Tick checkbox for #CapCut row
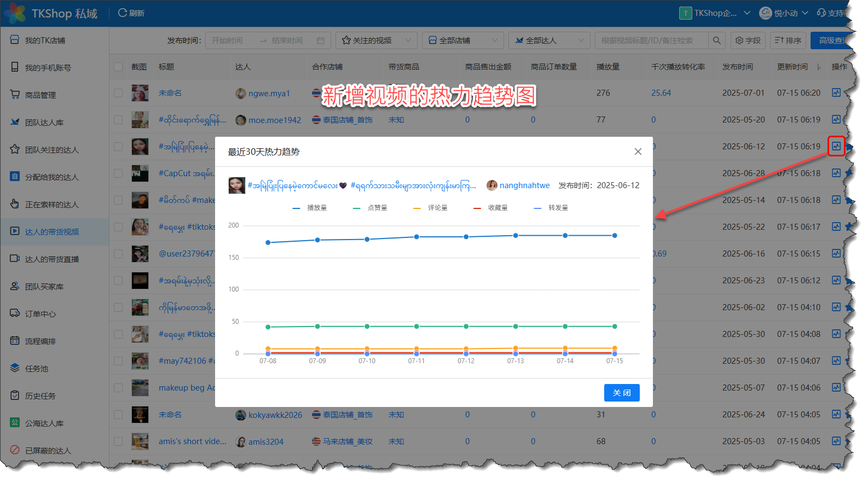This screenshot has height=483, width=868. pos(118,173)
